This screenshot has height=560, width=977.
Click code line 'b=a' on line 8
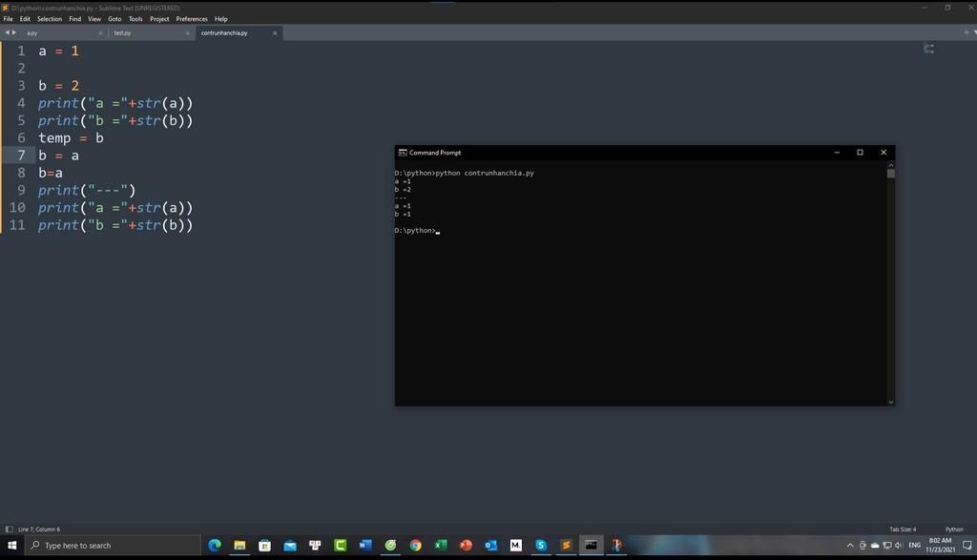51,173
